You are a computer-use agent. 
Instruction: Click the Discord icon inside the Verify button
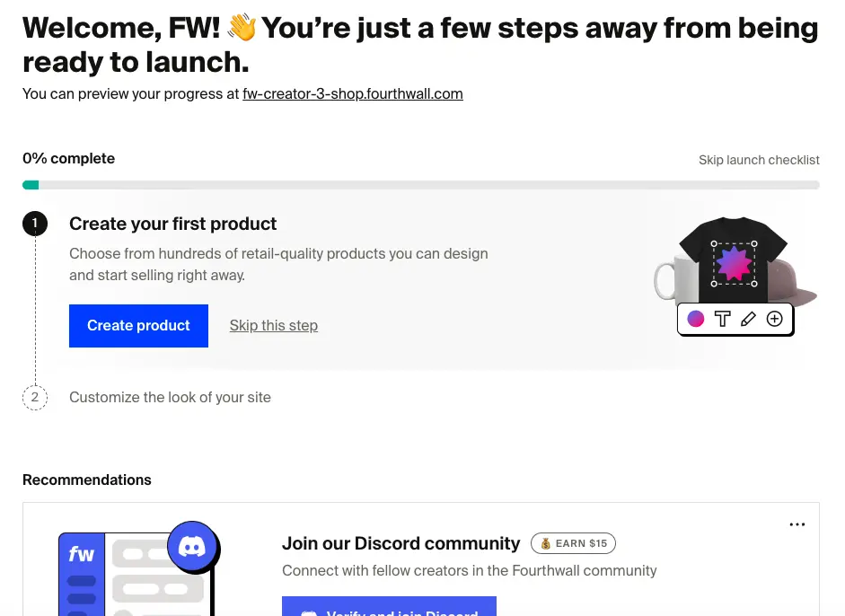point(309,612)
